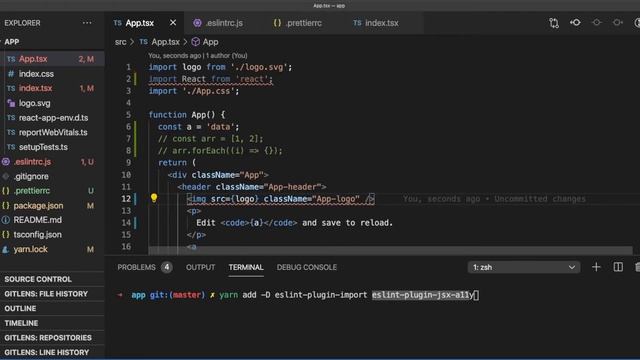Open the terminal selector dropdown 1: zsh
The image size is (640, 360).
point(524,267)
